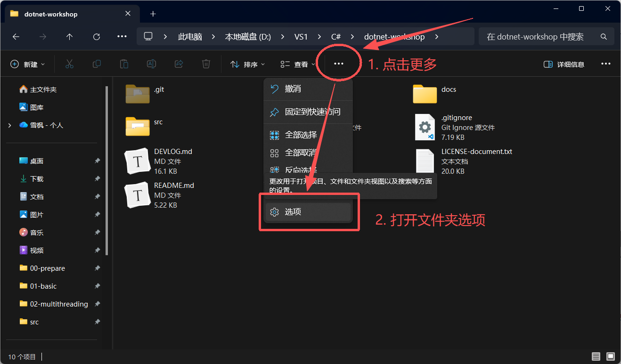Click the dotnet-workshop tab title
Viewport: 621px width, 364px height.
click(51, 14)
